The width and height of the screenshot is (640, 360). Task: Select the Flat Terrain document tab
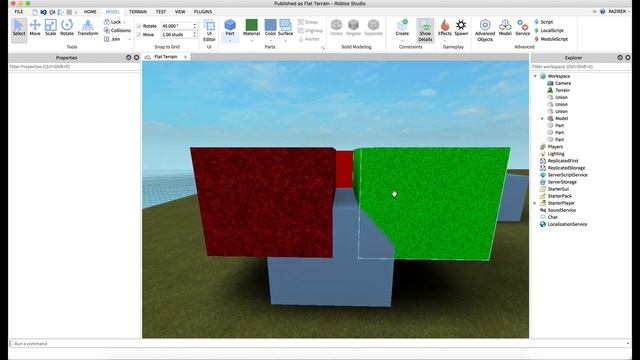(x=165, y=57)
